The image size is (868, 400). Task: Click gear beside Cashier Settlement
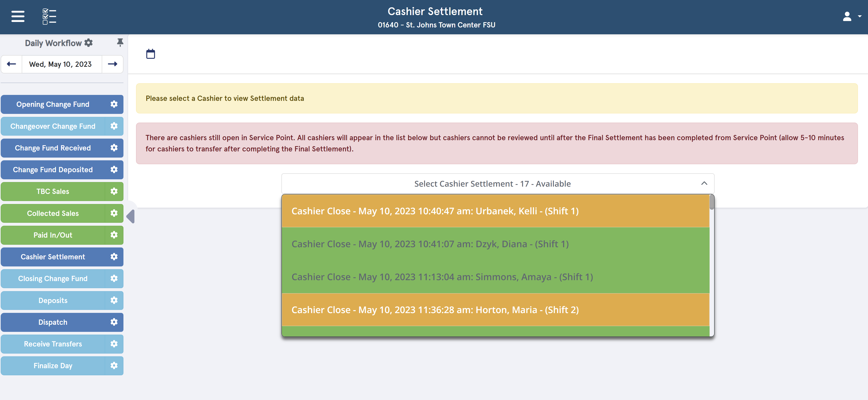click(114, 257)
